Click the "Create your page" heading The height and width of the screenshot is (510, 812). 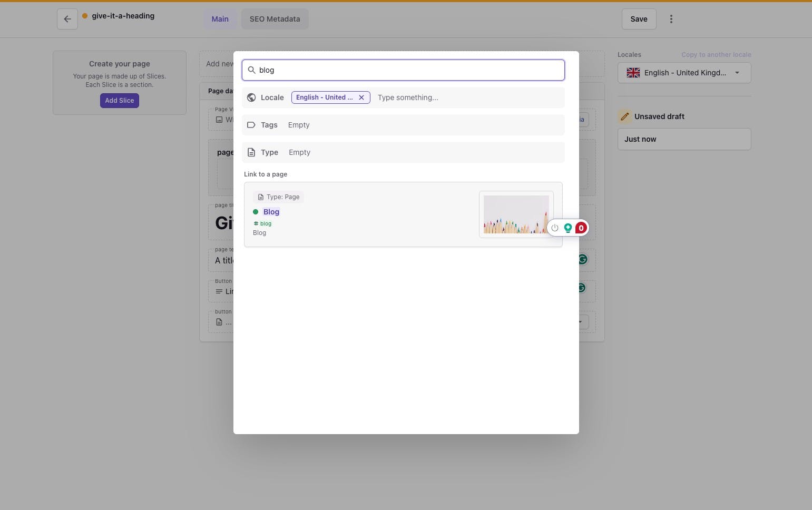120,64
